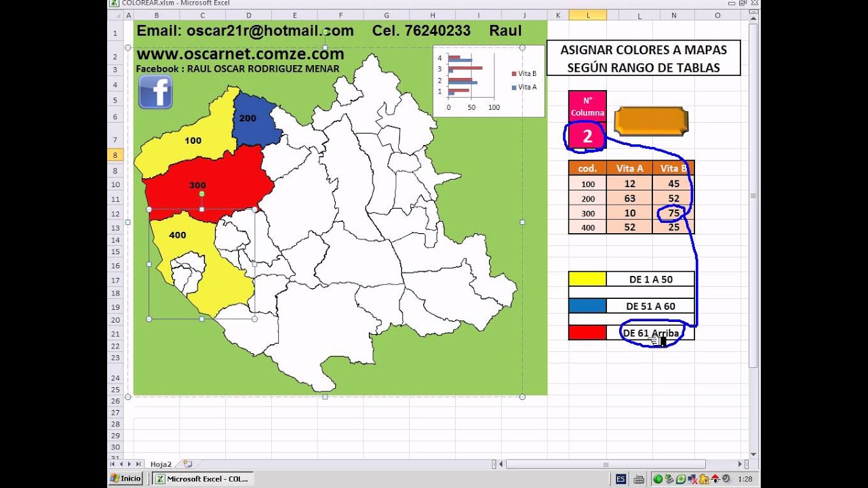Select Vita B cell with value 75

(673, 213)
